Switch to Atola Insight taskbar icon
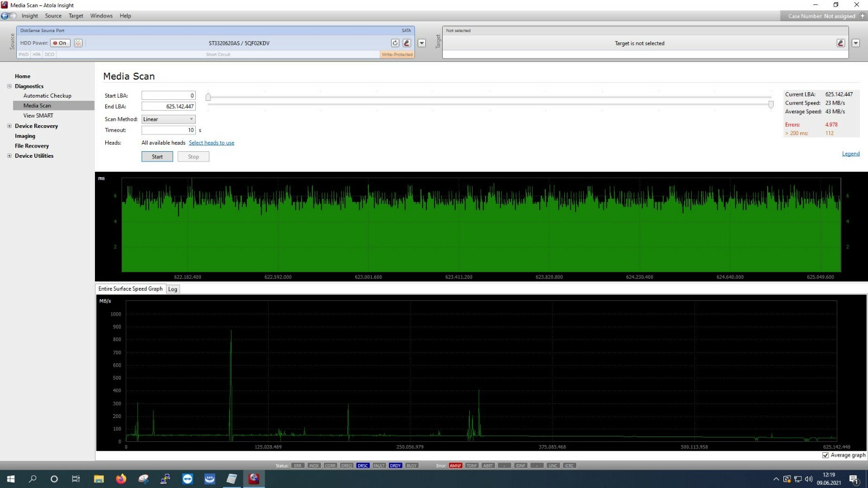Viewport: 868px width, 488px height. (254, 479)
